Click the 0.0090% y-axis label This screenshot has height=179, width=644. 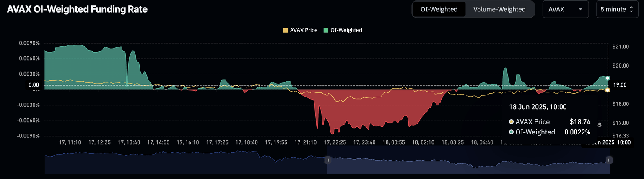29,43
